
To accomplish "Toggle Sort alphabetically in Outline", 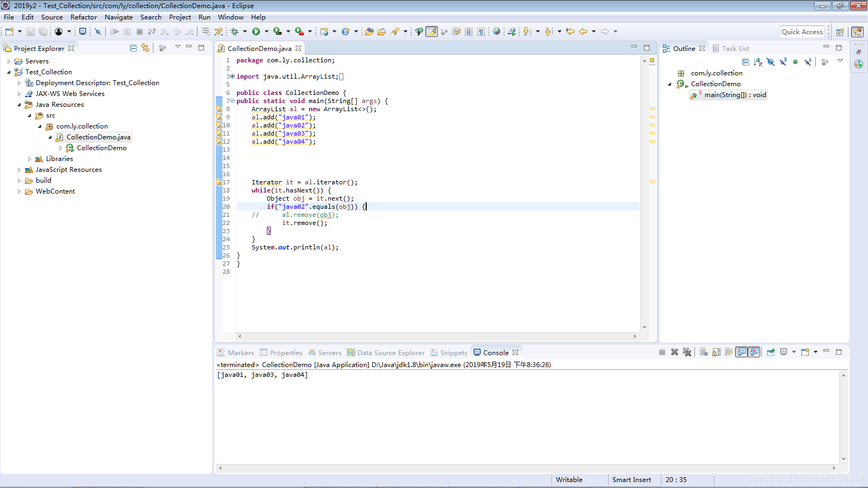I will tap(758, 62).
